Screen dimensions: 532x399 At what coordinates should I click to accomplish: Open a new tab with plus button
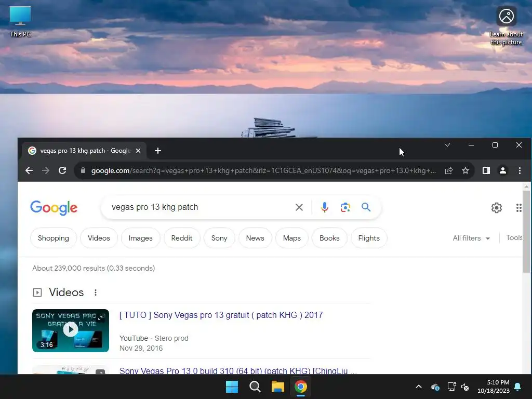[158, 151]
